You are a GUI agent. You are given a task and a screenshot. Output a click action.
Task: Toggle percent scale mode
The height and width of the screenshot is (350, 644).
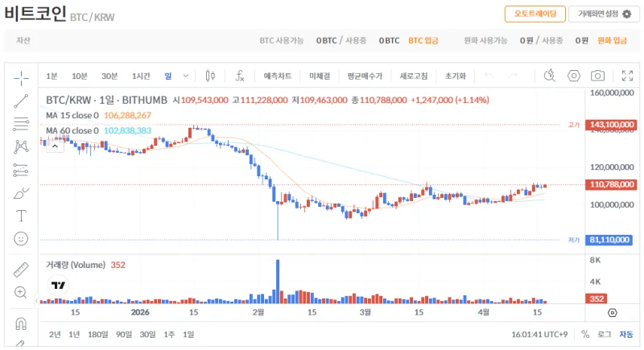(x=585, y=335)
